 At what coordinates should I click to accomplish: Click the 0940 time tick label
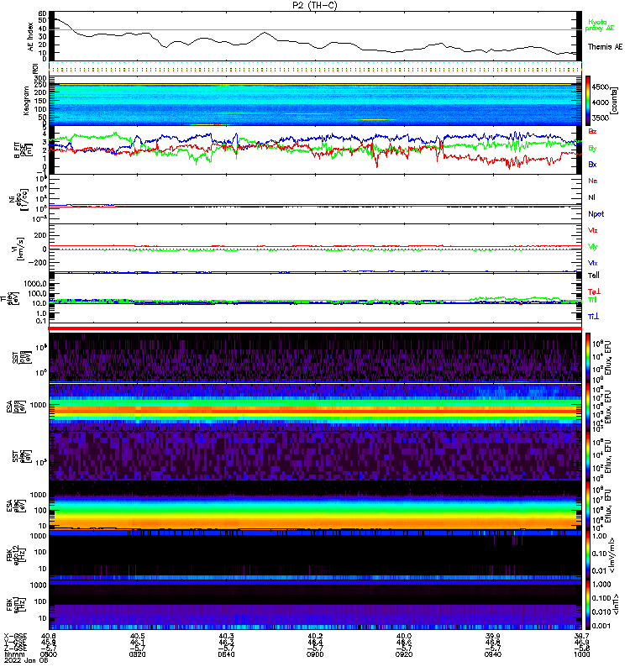coord(493,654)
